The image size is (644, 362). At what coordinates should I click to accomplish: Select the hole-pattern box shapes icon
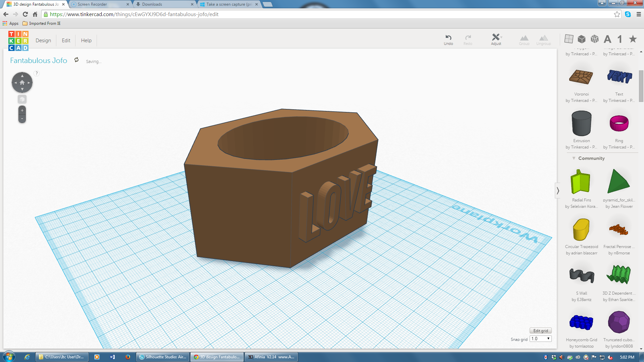click(x=595, y=39)
